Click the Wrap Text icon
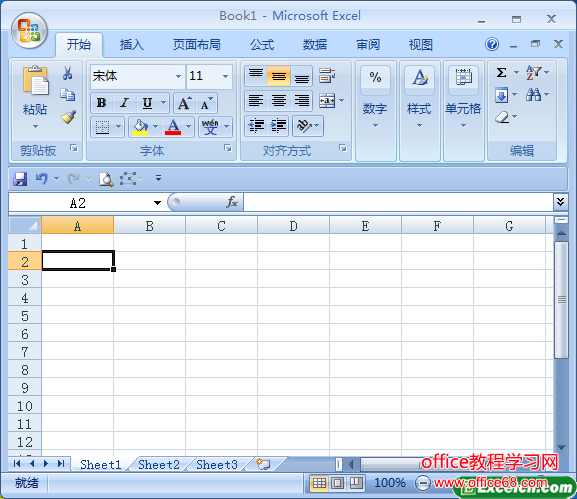 (x=327, y=75)
